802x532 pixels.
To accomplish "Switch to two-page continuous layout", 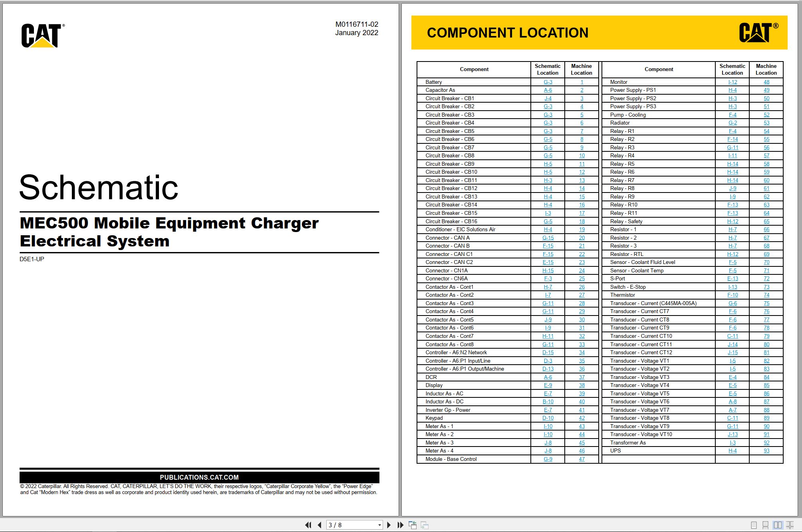I will pyautogui.click(x=790, y=525).
